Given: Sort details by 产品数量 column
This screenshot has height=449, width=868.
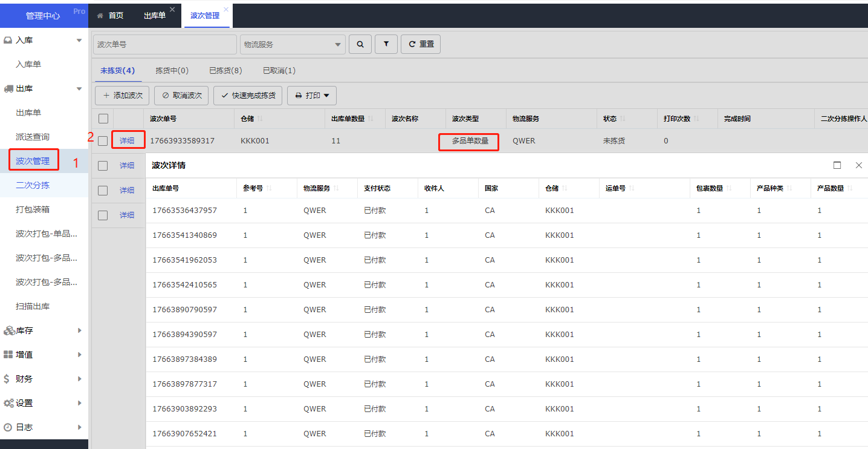Looking at the screenshot, I should pos(850,188).
